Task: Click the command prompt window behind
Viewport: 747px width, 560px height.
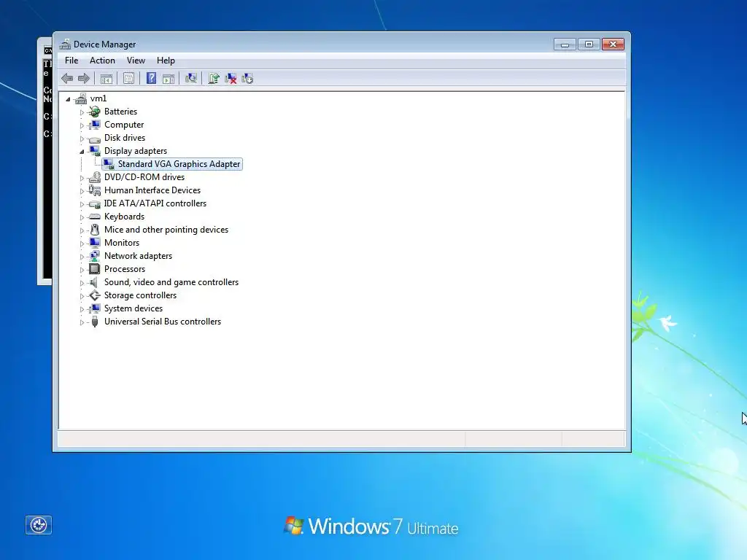Action: (x=46, y=162)
